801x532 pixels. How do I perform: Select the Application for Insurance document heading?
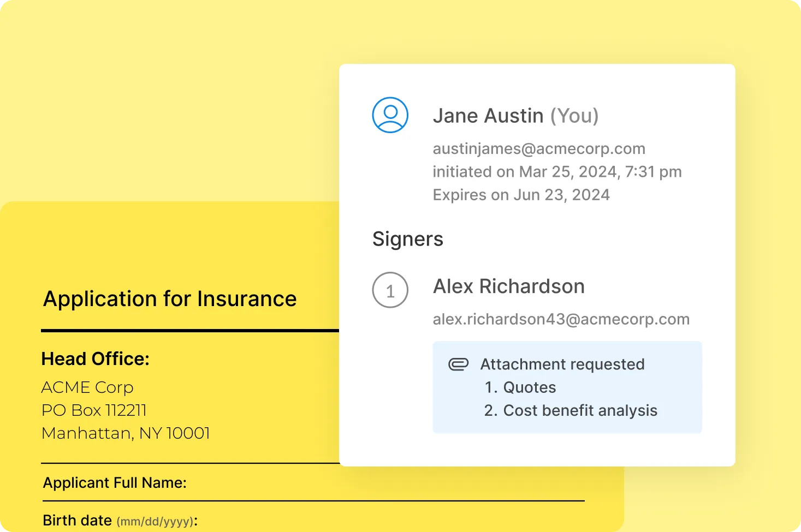pyautogui.click(x=170, y=298)
